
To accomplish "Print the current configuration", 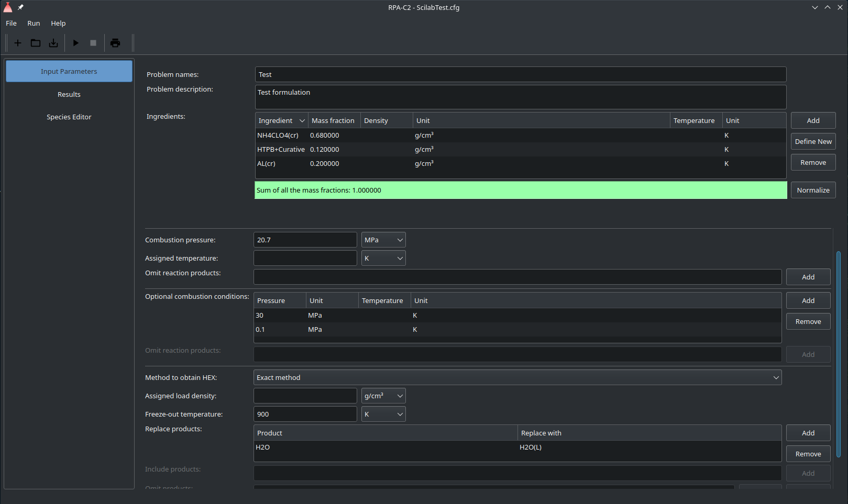I will (x=115, y=43).
